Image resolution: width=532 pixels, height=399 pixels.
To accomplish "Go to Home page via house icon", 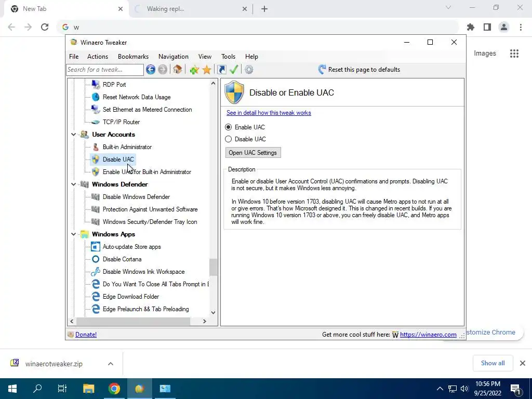I will [x=177, y=70].
